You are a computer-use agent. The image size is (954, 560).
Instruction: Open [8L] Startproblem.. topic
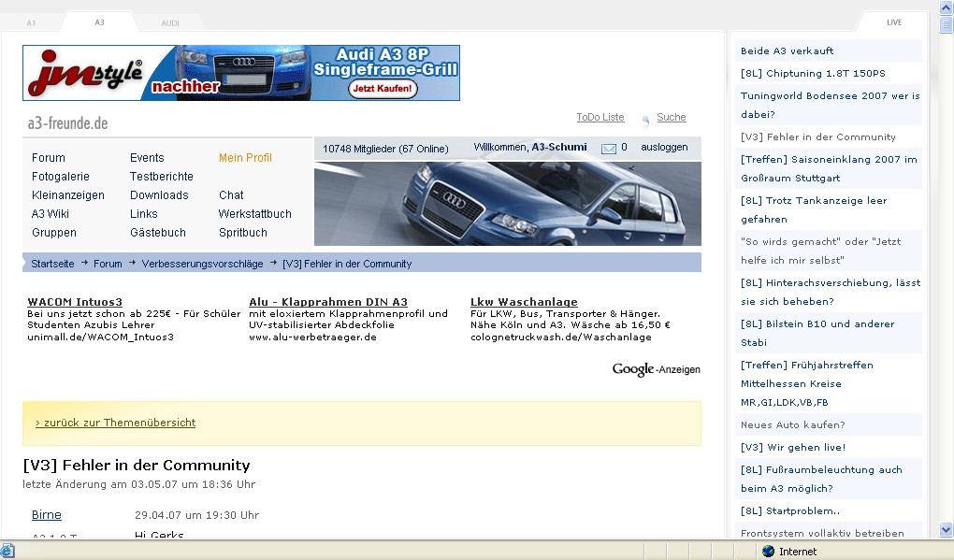(x=789, y=511)
